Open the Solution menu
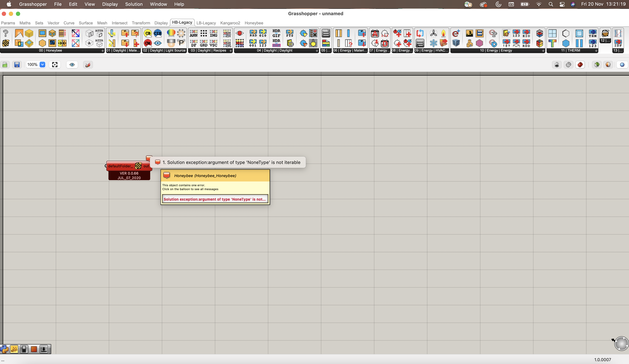 [134, 4]
